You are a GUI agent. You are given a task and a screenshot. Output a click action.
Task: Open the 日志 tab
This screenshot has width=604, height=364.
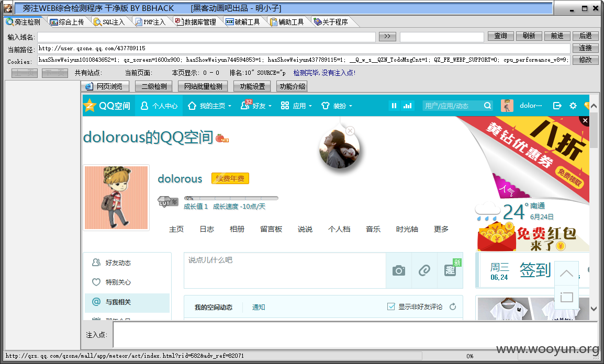coord(207,229)
